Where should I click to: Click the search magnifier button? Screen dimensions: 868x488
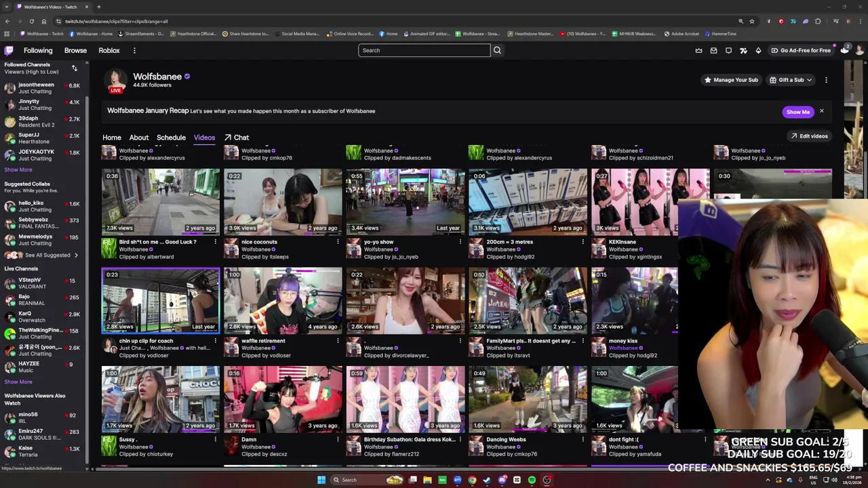click(x=497, y=50)
